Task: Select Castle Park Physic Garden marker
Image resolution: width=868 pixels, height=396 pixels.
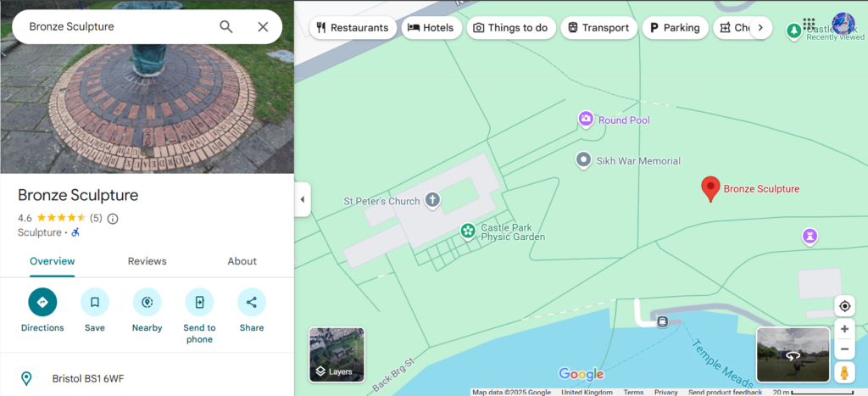Action: (468, 231)
